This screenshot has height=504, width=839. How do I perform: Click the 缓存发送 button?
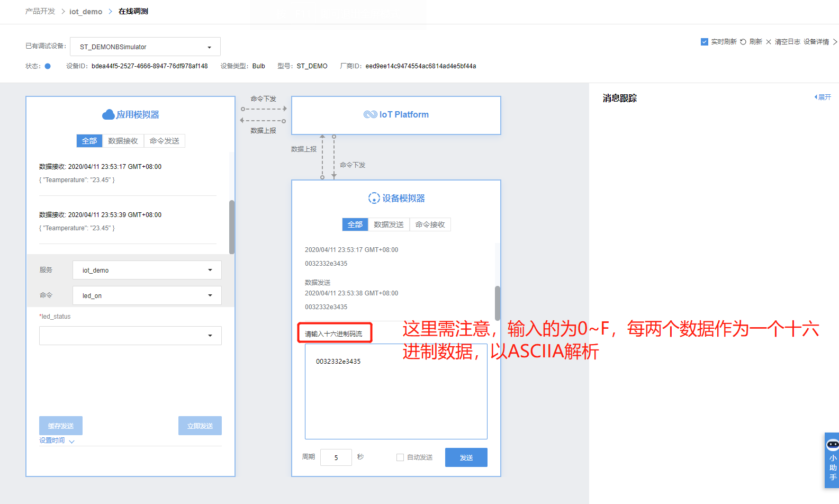(61, 426)
